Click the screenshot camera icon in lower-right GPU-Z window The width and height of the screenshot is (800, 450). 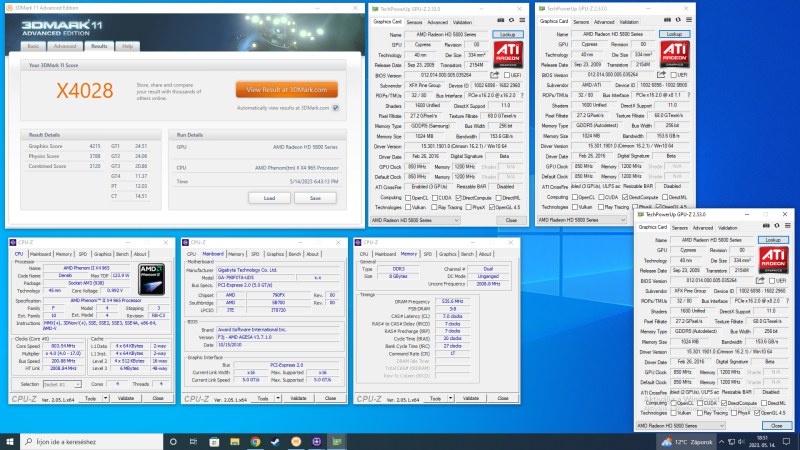(x=766, y=226)
